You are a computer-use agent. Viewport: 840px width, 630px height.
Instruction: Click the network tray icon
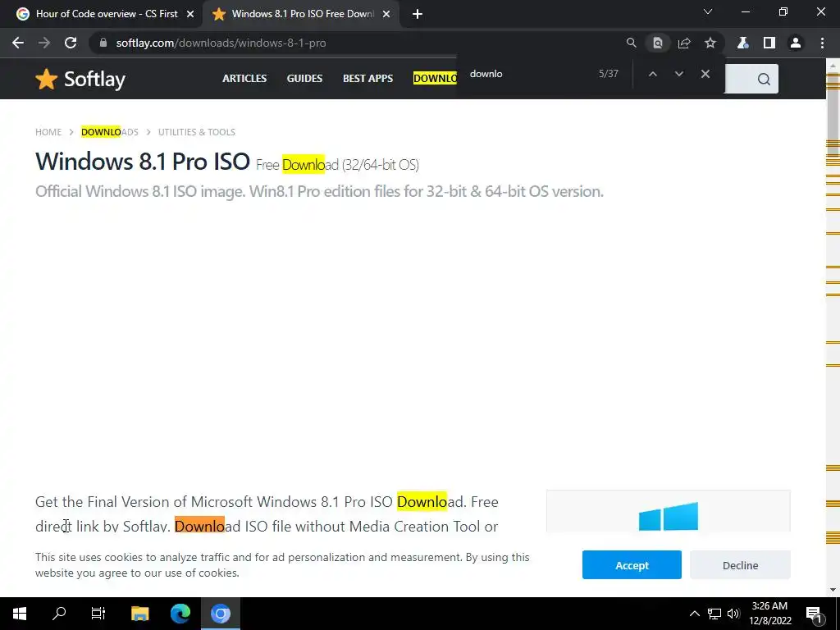[x=714, y=614]
